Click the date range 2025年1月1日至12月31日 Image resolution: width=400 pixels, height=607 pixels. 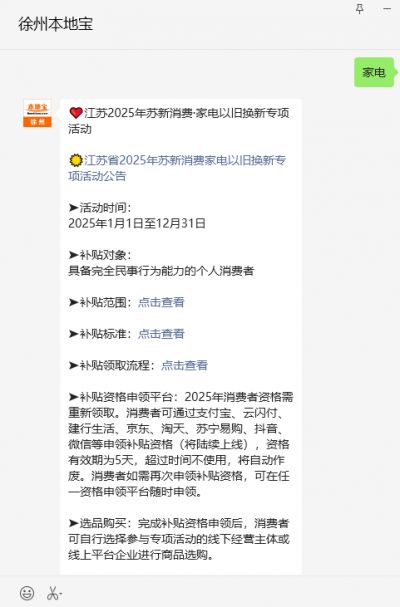137,223
